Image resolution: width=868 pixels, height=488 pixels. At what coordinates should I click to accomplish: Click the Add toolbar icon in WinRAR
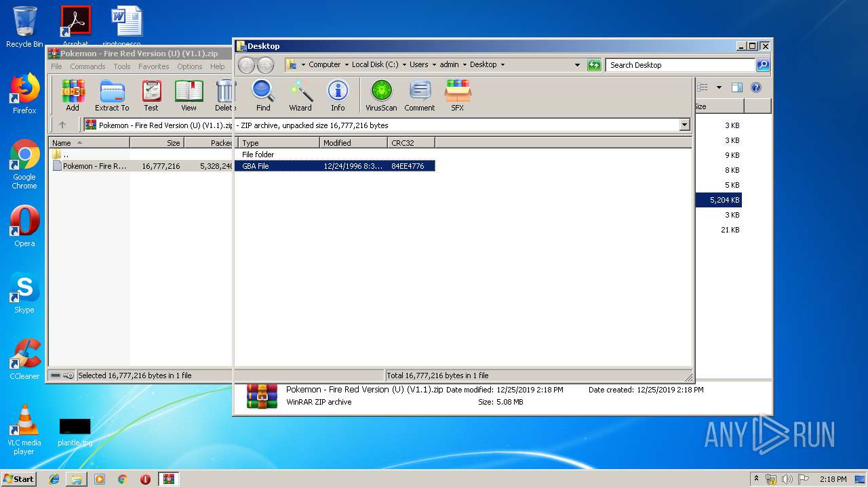coord(73,96)
